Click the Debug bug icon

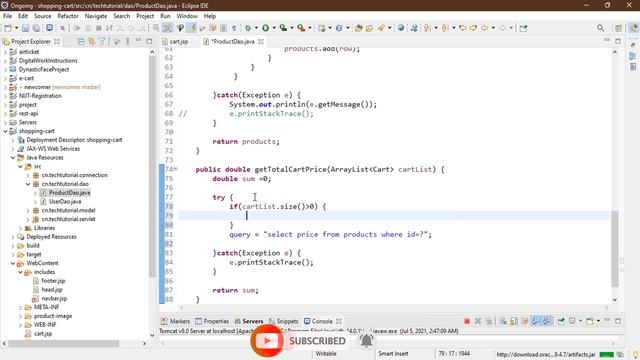point(248,28)
